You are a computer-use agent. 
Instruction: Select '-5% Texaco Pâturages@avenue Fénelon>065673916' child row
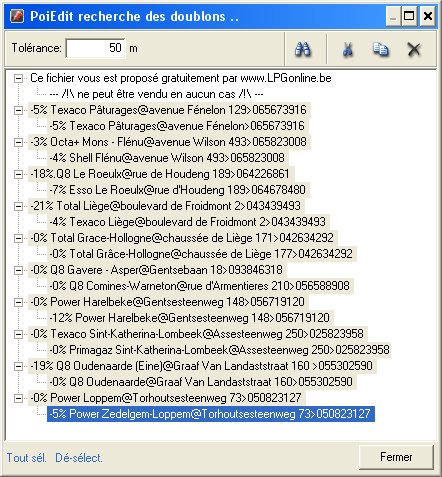(x=177, y=126)
